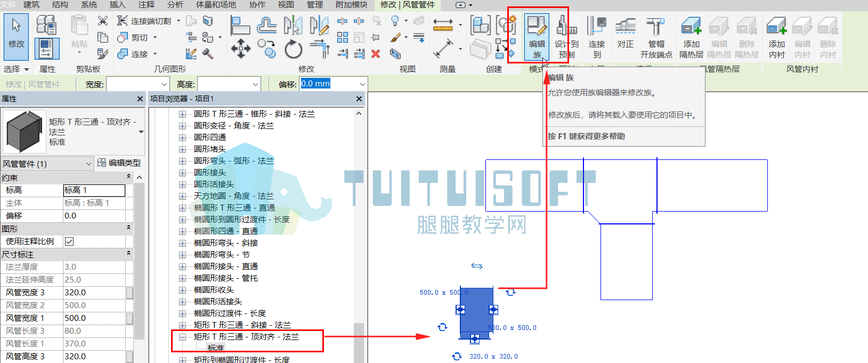Click the red Delete X icon
The height and width of the screenshot is (363, 868).
376,53
